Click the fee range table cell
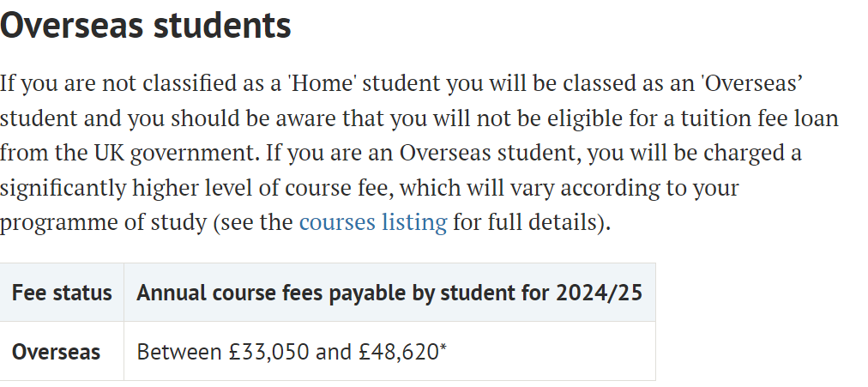The image size is (868, 387). 389,352
